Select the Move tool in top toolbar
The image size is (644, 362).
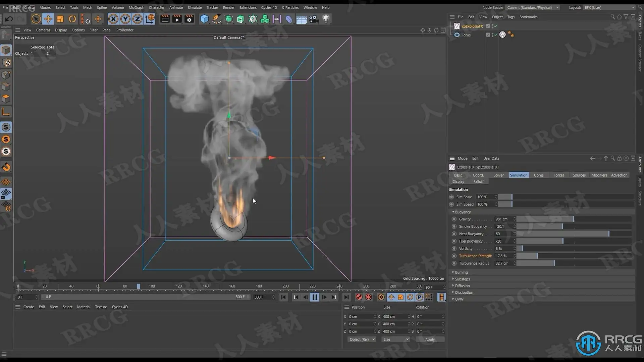pos(48,19)
